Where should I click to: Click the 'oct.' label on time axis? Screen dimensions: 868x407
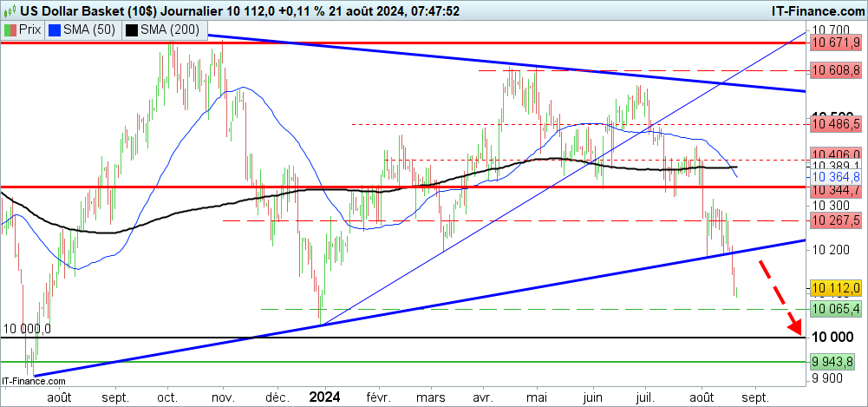pyautogui.click(x=166, y=397)
